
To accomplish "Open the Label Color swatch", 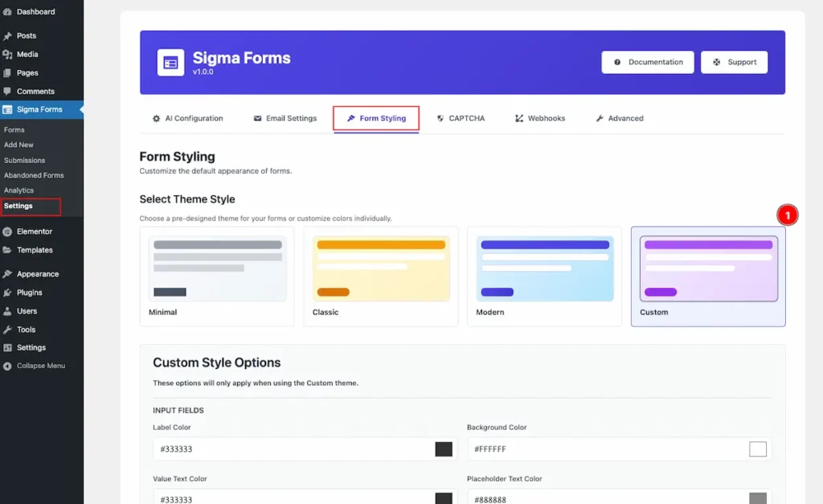I will (444, 449).
